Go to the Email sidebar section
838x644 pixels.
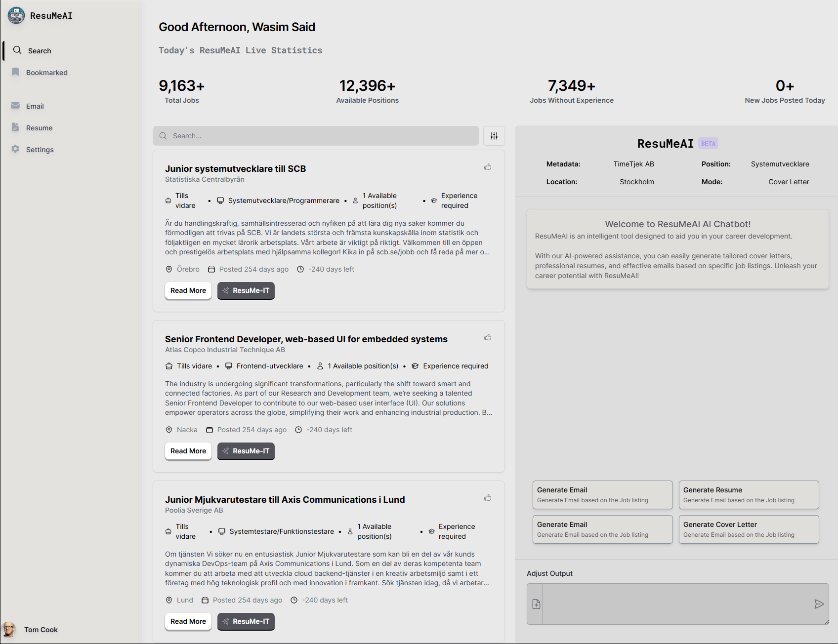pyautogui.click(x=35, y=106)
